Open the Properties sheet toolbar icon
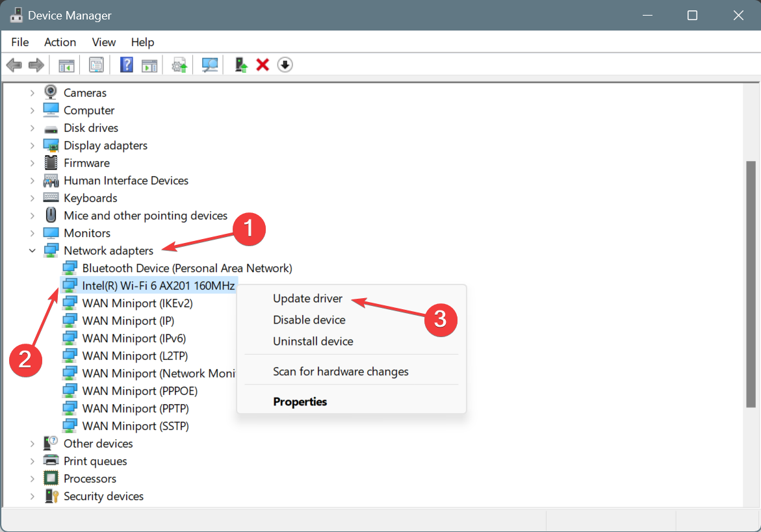 (x=96, y=64)
